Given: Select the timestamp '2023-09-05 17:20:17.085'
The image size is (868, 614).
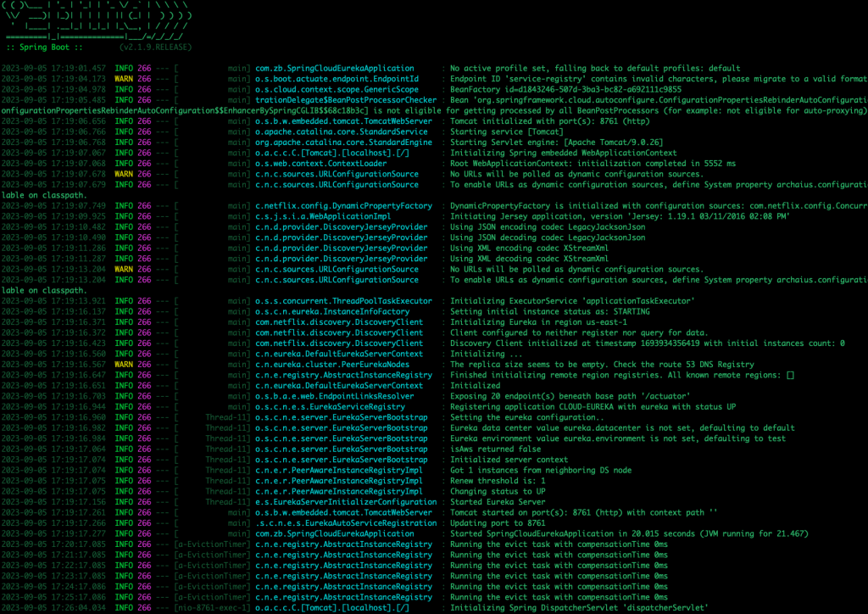Looking at the screenshot, I should tap(53, 543).
